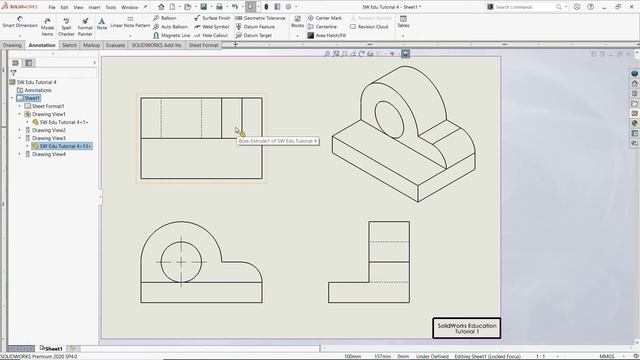Collapse the Drawing View1 node
The image size is (640, 360).
tap(20, 114)
